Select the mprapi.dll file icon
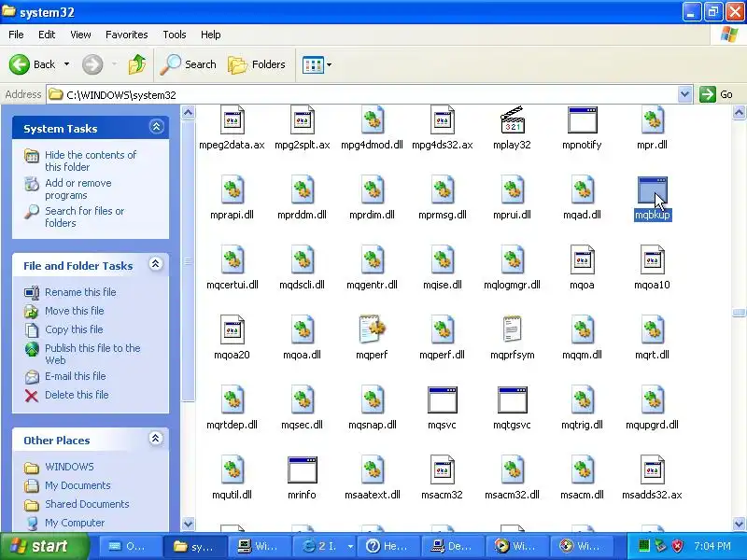The image size is (747, 560). tap(232, 190)
